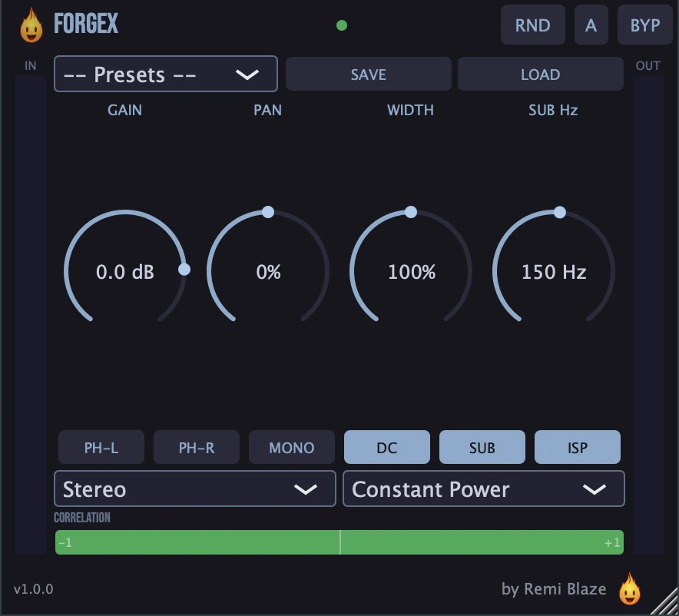Grab the resize grip in the corner
The width and height of the screenshot is (679, 616).
(x=666, y=603)
